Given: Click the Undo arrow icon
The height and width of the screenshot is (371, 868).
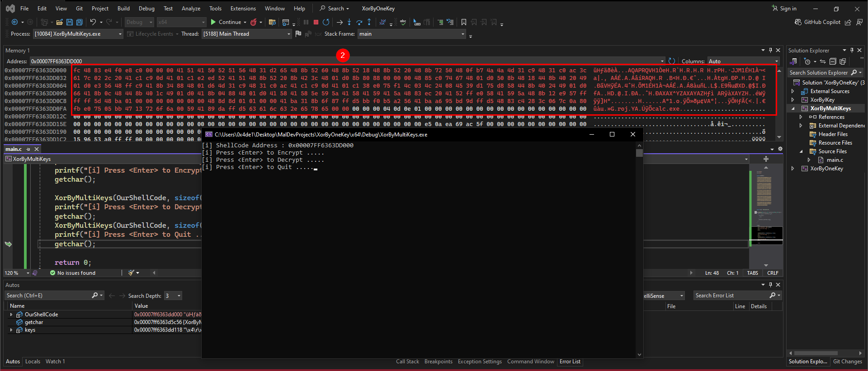Looking at the screenshot, I should 93,22.
